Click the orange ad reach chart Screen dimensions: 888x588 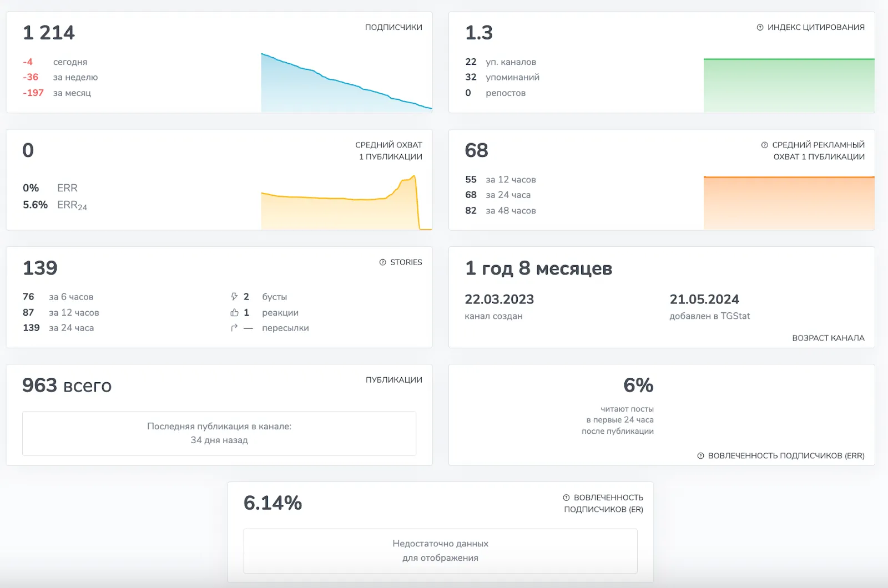789,203
